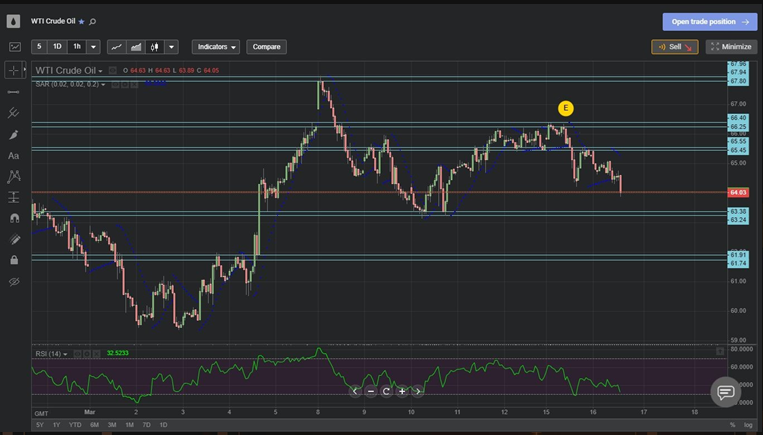Switch to area chart style
Screen dimensions: 763x435
click(136, 47)
